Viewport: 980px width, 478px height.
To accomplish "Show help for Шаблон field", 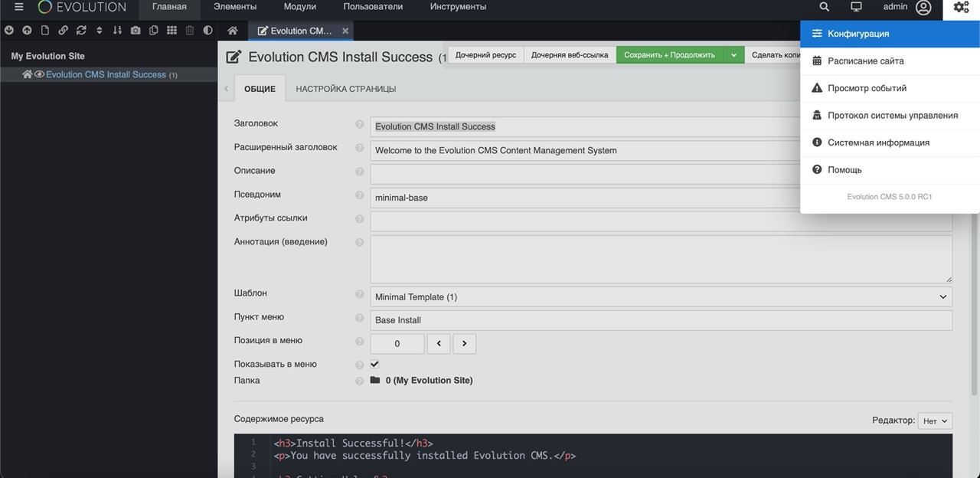I will [360, 293].
